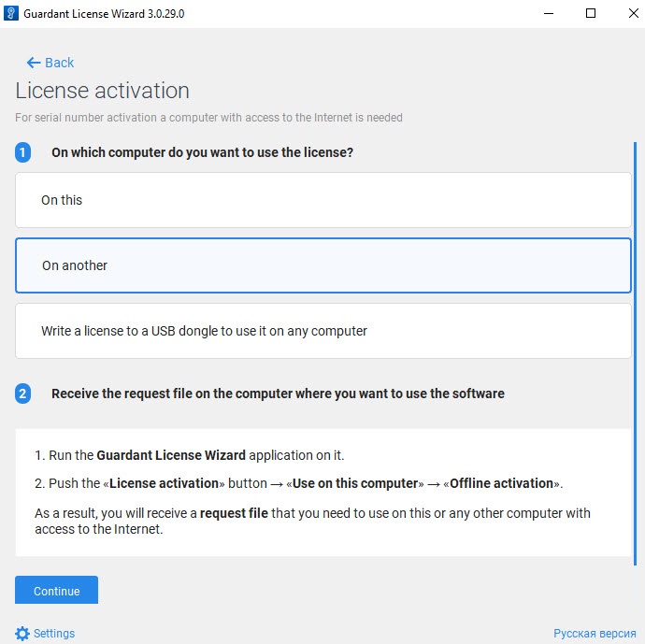Minimize the License Wizard window
Screen dimensions: 645x644
click(547, 13)
